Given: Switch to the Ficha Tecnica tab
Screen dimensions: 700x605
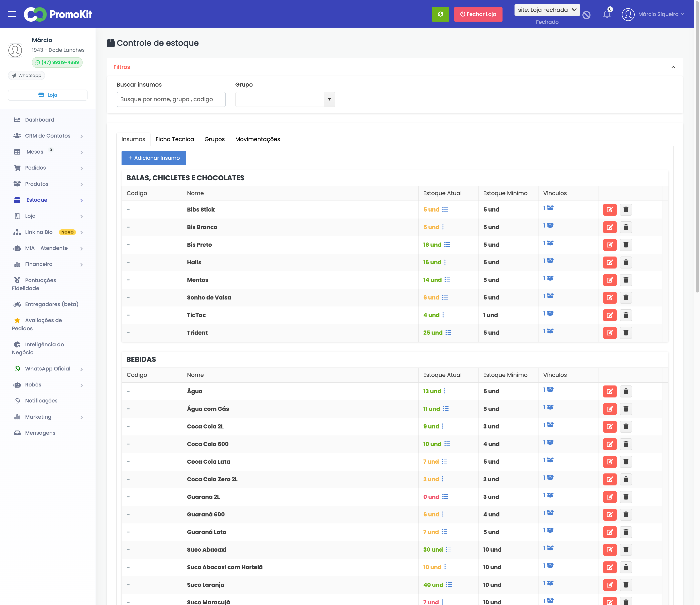Looking at the screenshot, I should pyautogui.click(x=175, y=139).
